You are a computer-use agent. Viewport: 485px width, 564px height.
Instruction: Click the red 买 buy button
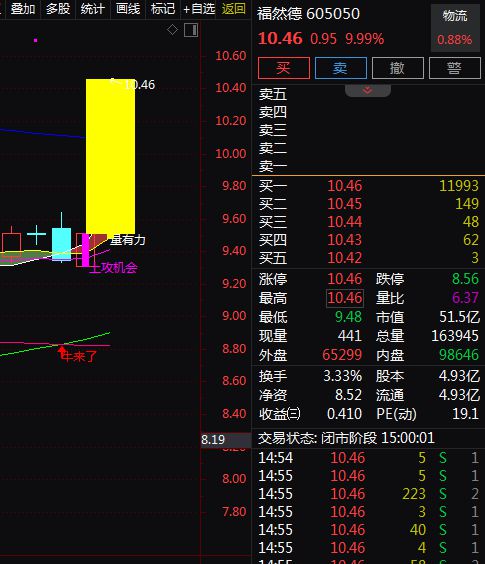click(x=284, y=68)
